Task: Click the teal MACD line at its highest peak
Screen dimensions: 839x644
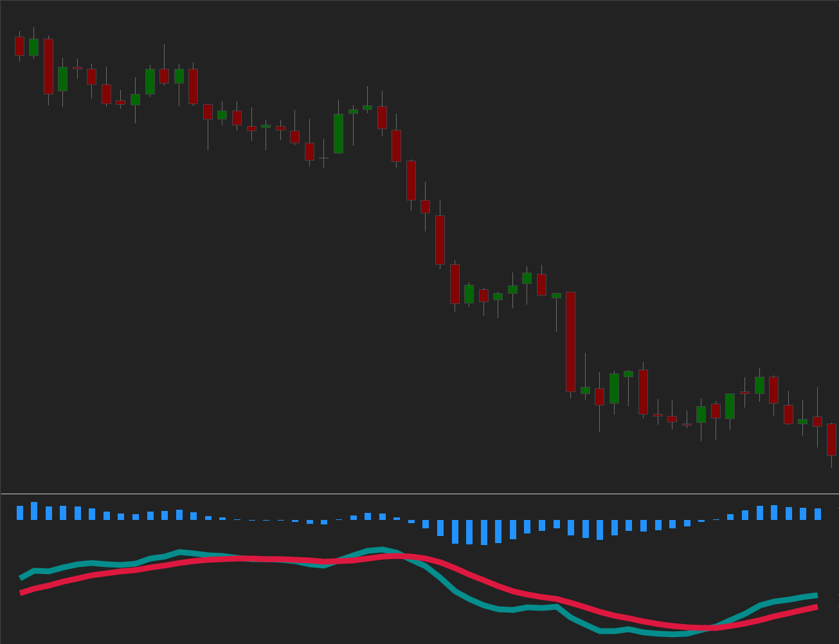Action: [x=383, y=550]
